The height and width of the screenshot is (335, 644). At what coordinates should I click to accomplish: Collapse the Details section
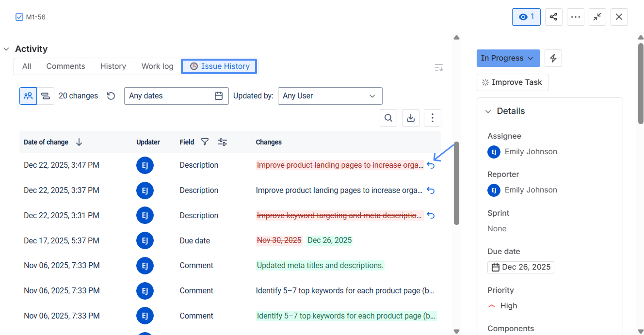coord(488,111)
